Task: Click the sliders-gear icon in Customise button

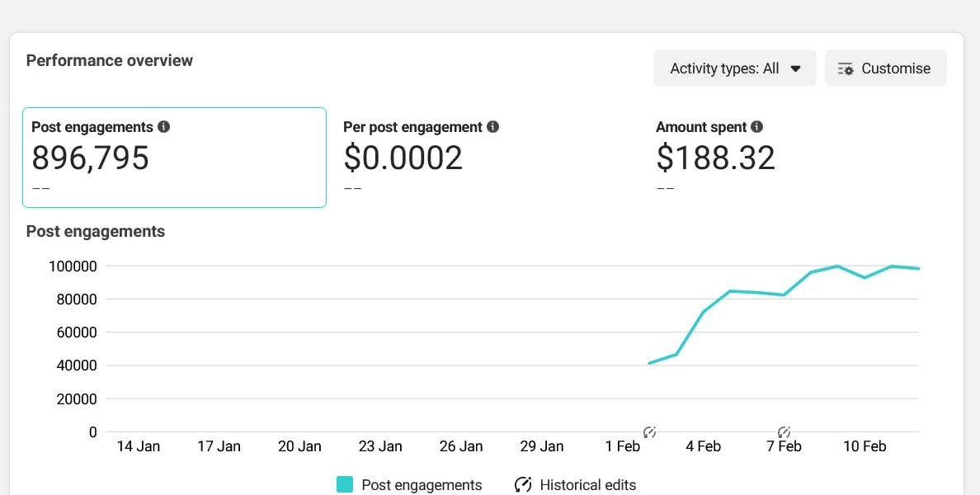Action: (x=845, y=68)
